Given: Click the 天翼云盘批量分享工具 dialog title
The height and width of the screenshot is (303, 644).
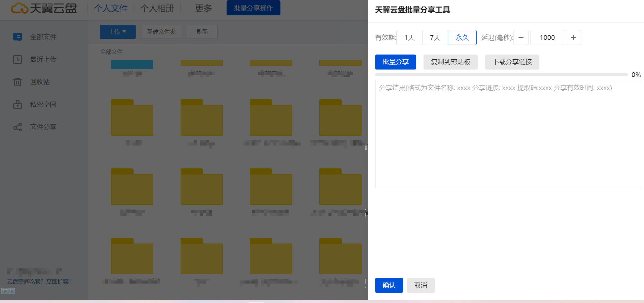Looking at the screenshot, I should pyautogui.click(x=413, y=10).
